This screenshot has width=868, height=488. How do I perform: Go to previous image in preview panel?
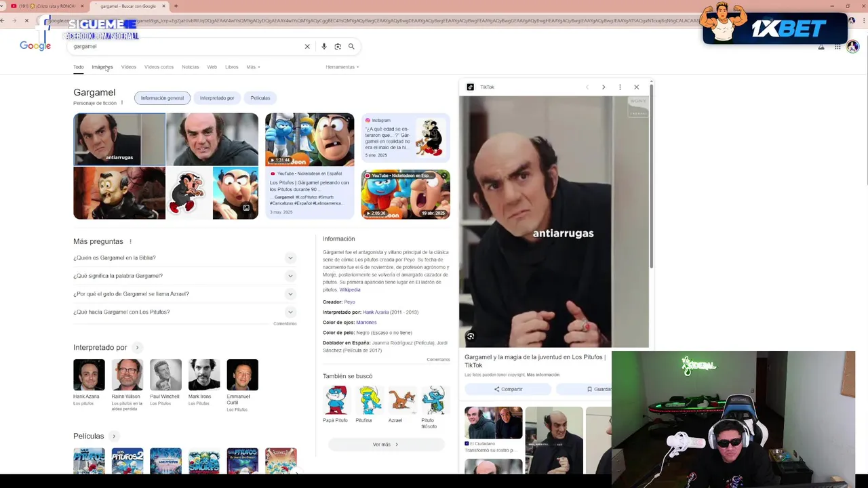click(587, 87)
